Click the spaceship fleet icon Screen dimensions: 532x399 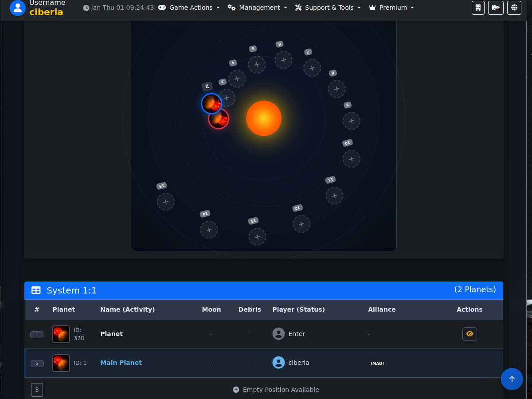coord(496,8)
